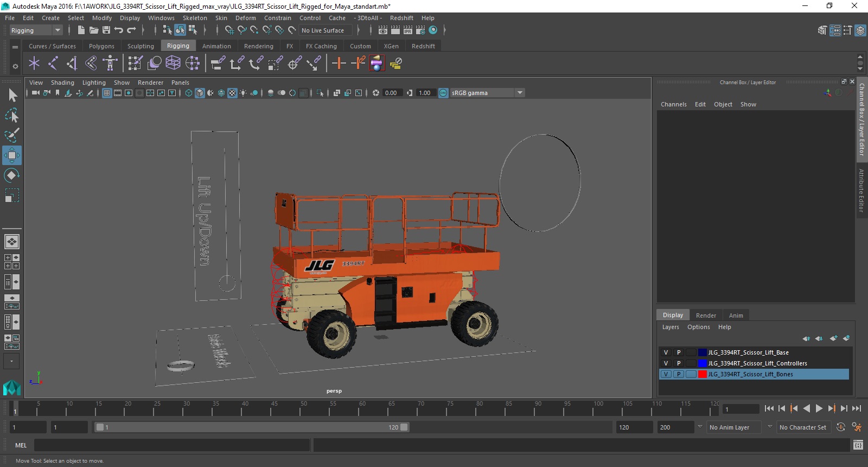The width and height of the screenshot is (868, 467).
Task: Go to the start of playback range
Action: coord(769,409)
